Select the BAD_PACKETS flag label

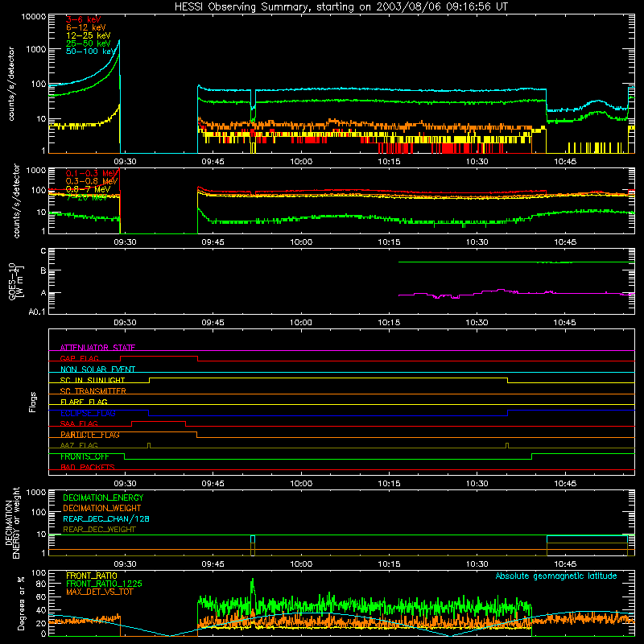[x=88, y=467]
